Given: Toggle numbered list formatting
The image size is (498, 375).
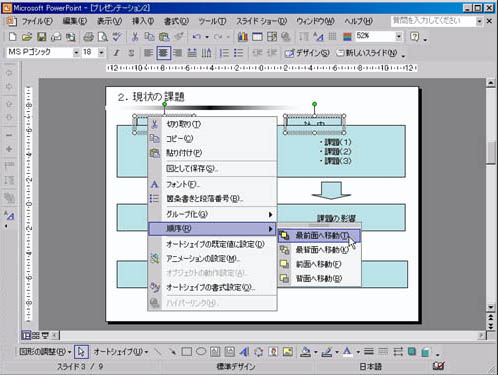Looking at the screenshot, I should pyautogui.click(x=224, y=53).
